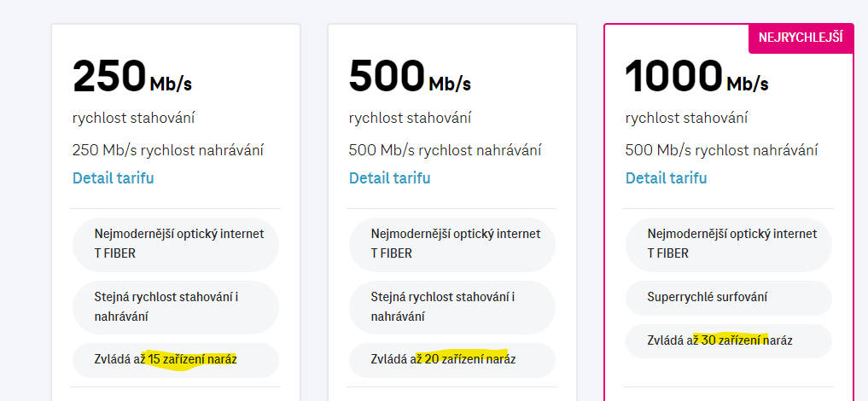Open Detail tarifu for the 250 Mb/s plan
868x401 pixels.
coord(113,178)
